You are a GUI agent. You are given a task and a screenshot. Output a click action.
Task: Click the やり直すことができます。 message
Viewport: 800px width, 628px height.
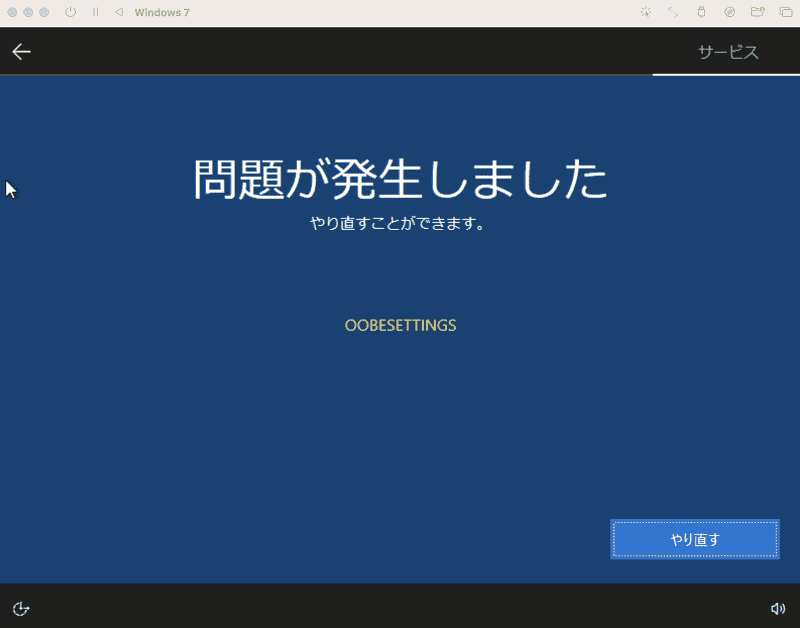[397, 223]
